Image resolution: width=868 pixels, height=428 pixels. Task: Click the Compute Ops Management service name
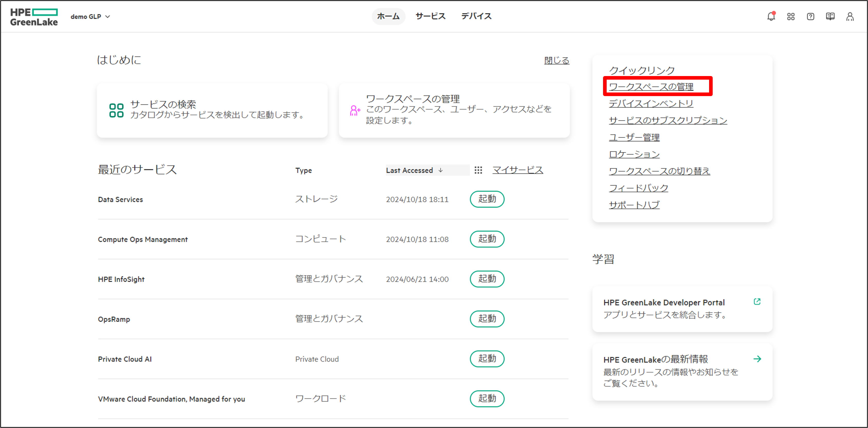click(x=142, y=239)
